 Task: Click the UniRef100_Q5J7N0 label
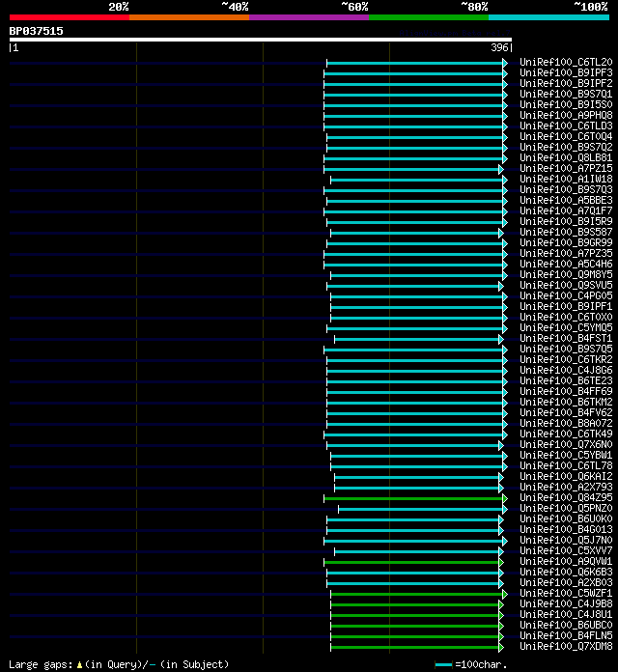566,540
